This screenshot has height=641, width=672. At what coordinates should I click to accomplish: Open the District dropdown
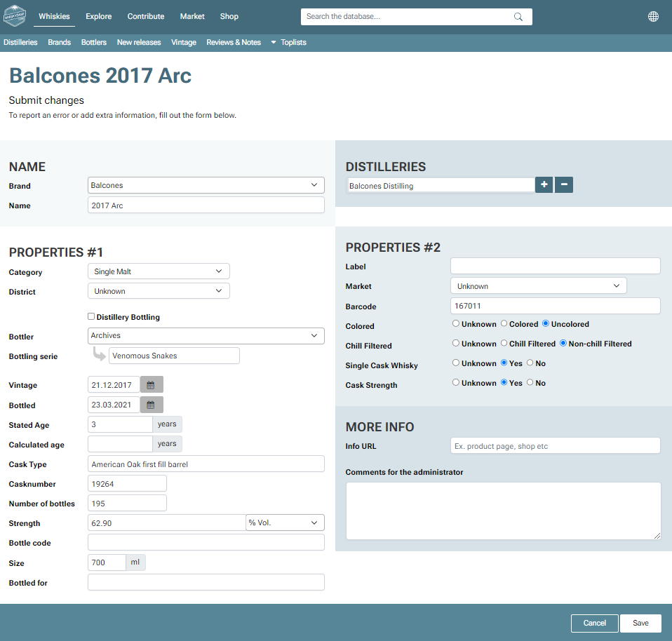(159, 291)
